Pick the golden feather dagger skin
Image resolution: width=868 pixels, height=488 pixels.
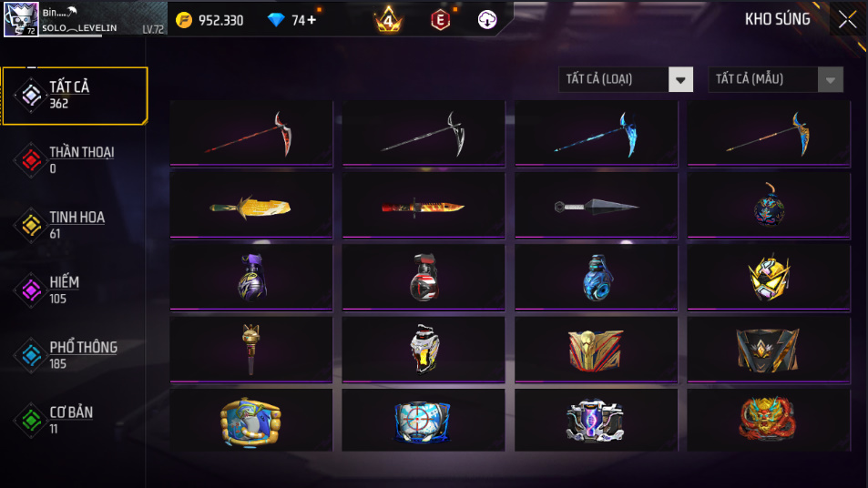click(251, 205)
